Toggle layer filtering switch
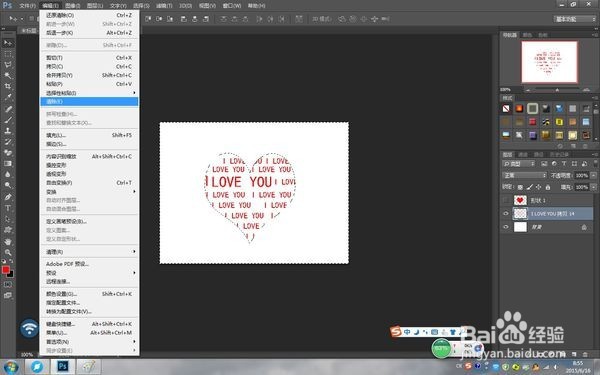Image resolution: width=600 pixels, height=375 pixels. click(x=595, y=164)
